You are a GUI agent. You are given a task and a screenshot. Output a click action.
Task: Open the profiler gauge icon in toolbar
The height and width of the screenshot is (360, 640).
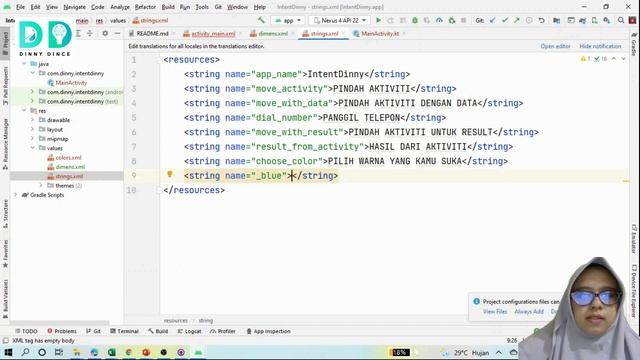pyautogui.click(x=439, y=20)
